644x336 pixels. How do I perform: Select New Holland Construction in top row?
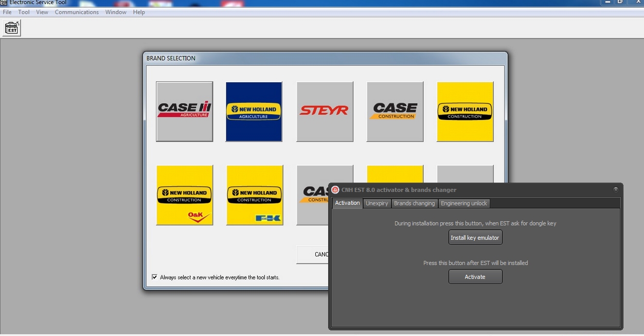(465, 111)
